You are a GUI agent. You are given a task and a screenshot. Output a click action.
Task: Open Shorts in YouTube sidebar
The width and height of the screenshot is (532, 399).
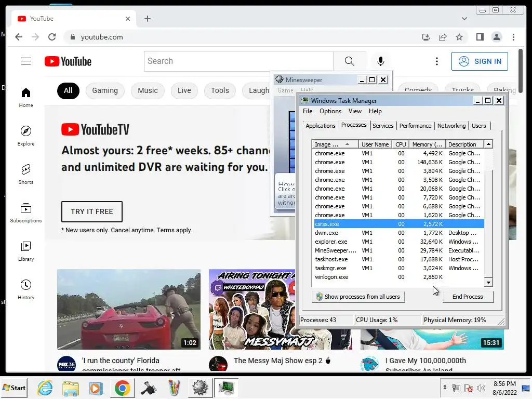(26, 174)
